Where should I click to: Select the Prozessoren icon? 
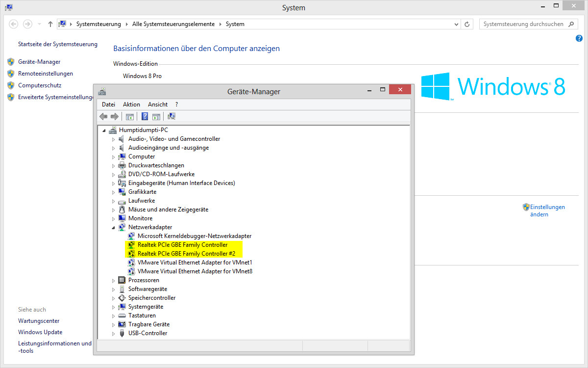(122, 280)
